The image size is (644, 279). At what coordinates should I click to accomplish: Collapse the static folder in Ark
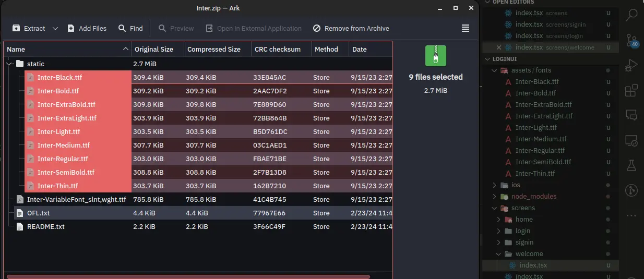click(9, 64)
